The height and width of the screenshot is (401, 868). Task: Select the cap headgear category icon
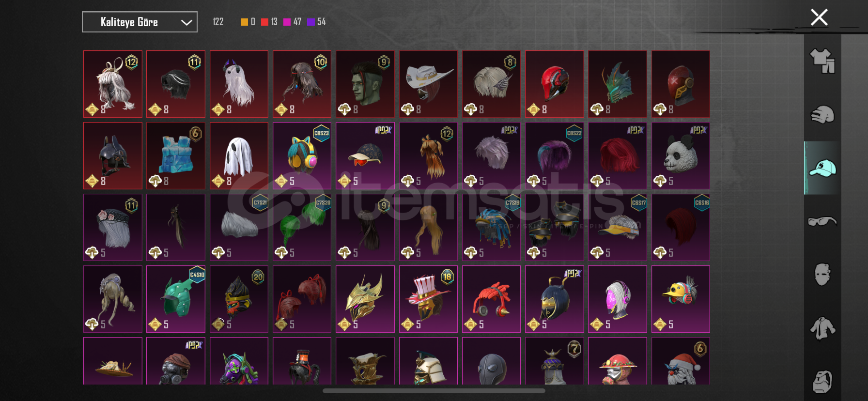(822, 168)
